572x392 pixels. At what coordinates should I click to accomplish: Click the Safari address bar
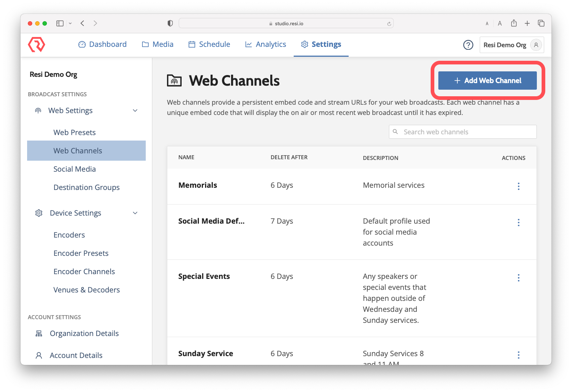[x=286, y=23]
